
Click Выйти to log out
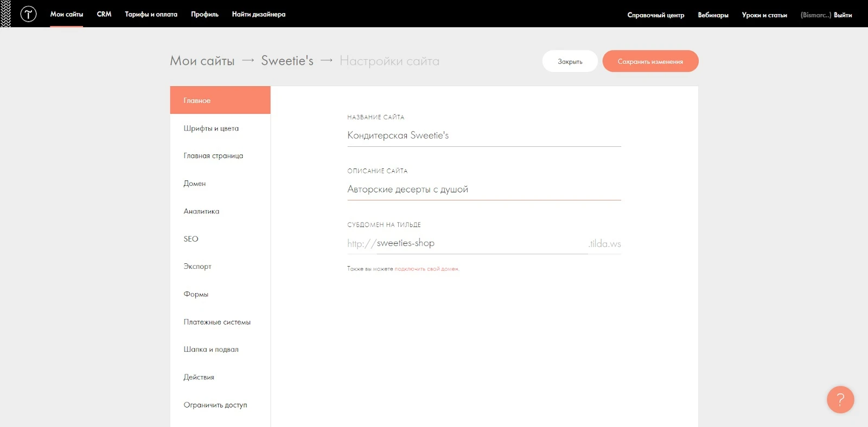[x=843, y=15]
